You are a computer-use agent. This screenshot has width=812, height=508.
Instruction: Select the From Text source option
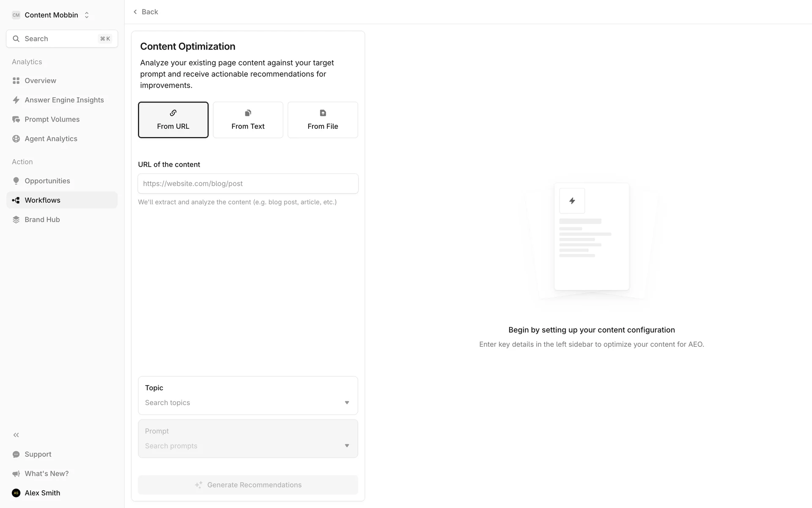click(248, 120)
